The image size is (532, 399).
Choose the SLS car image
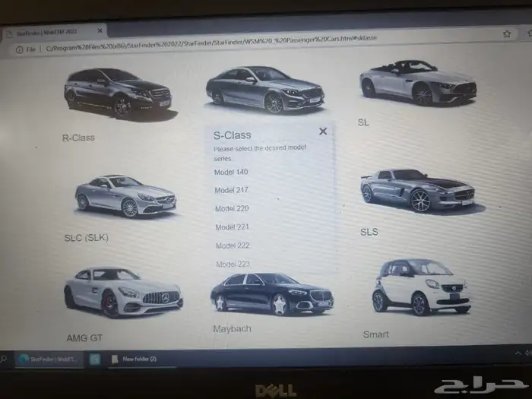pyautogui.click(x=417, y=192)
